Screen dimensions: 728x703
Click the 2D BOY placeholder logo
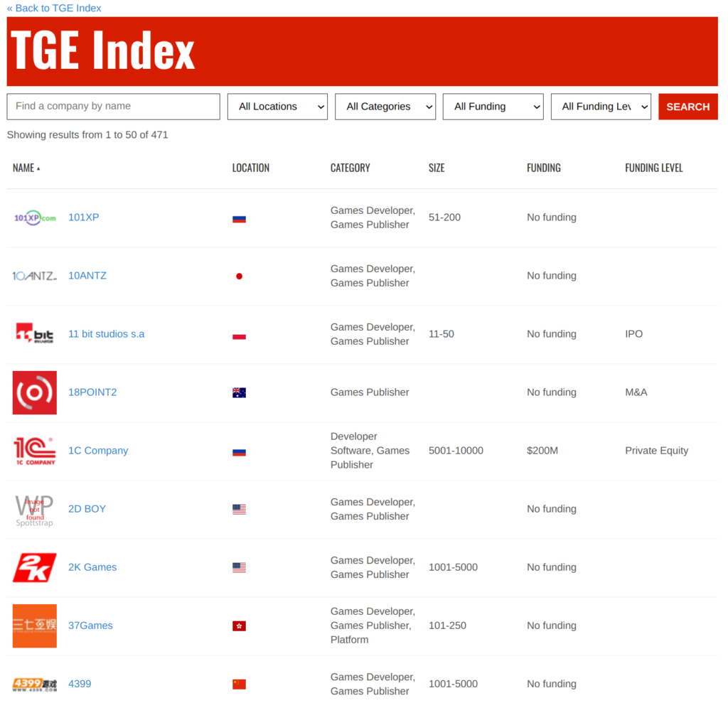click(35, 510)
